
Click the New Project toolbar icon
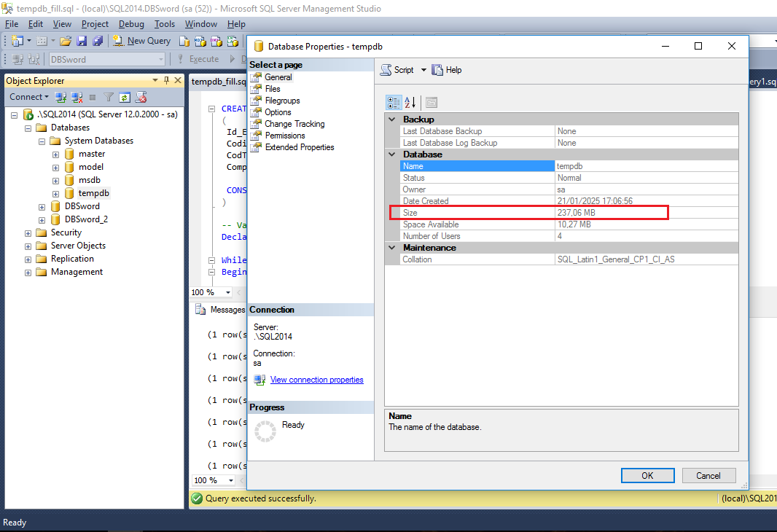[x=17, y=41]
